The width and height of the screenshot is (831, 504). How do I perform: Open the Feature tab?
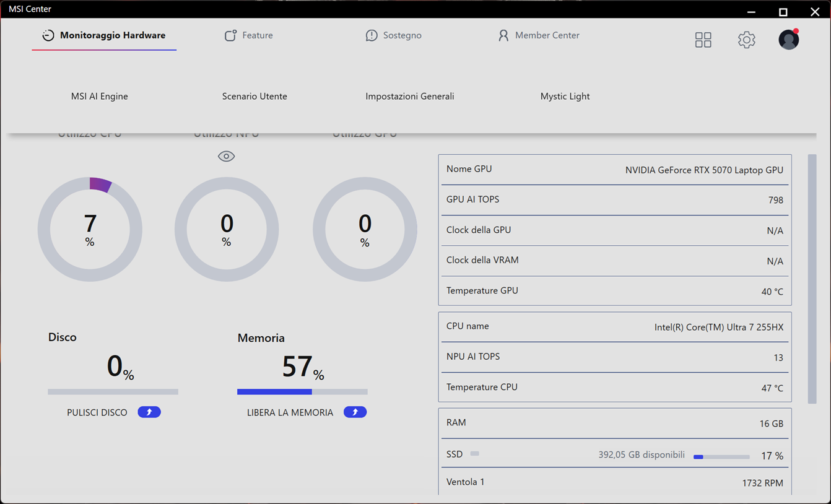[x=248, y=35]
